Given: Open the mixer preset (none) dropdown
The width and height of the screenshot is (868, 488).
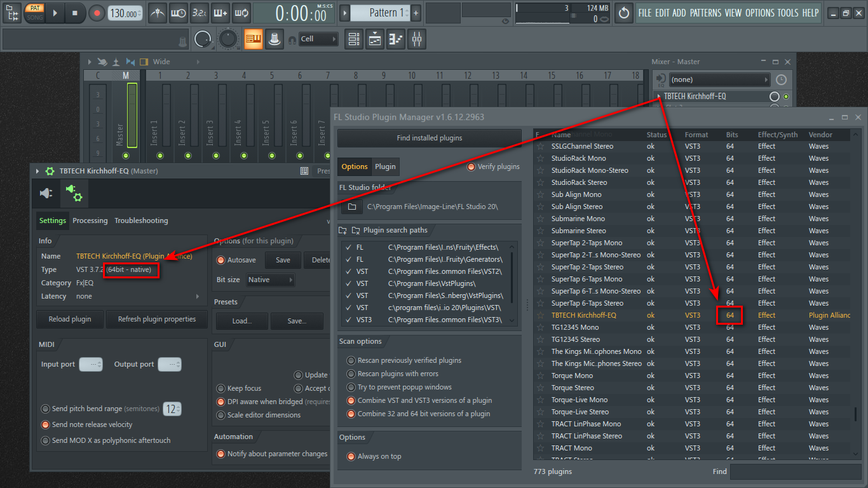Looking at the screenshot, I should pyautogui.click(x=720, y=80).
